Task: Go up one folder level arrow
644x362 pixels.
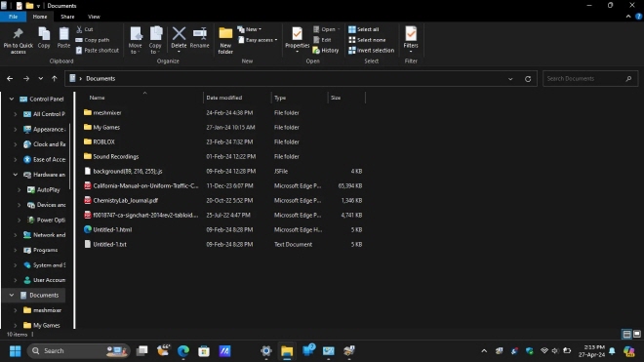Action: coord(55,78)
